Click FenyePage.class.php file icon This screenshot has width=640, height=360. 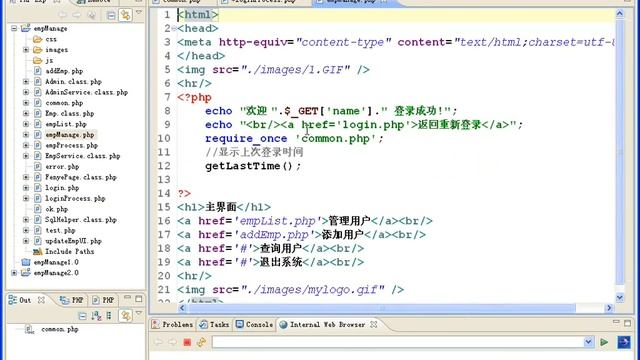38,177
